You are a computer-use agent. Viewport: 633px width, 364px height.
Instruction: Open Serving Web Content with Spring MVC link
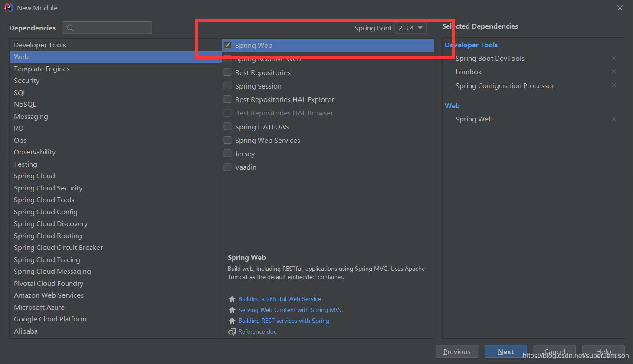tap(291, 310)
